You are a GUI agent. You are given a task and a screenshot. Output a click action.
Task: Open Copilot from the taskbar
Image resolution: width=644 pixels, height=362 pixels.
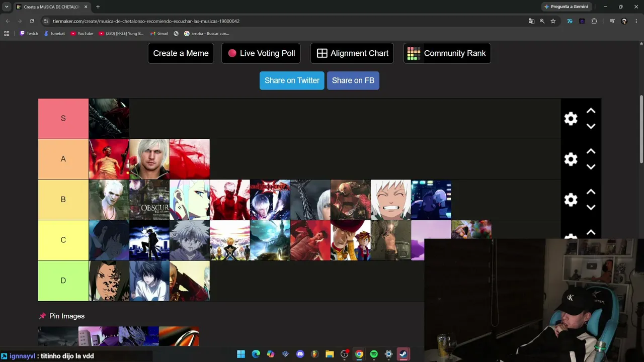(271, 354)
